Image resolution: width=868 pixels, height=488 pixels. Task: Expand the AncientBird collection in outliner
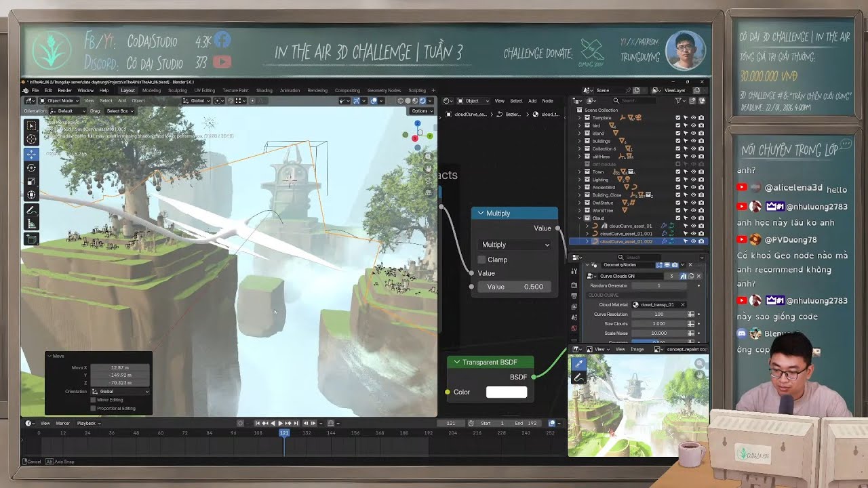(579, 187)
